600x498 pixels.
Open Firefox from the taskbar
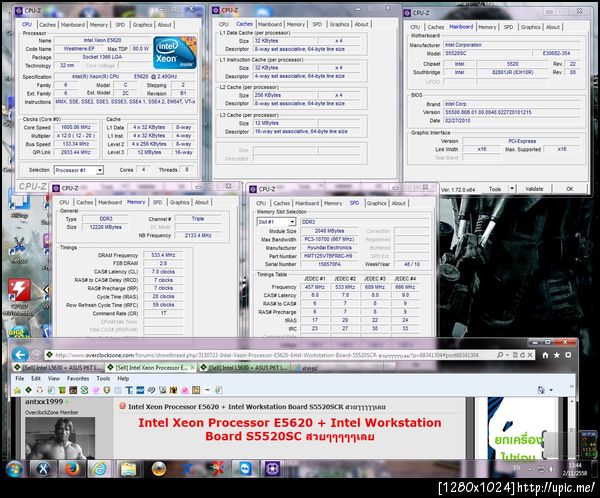coord(72,469)
